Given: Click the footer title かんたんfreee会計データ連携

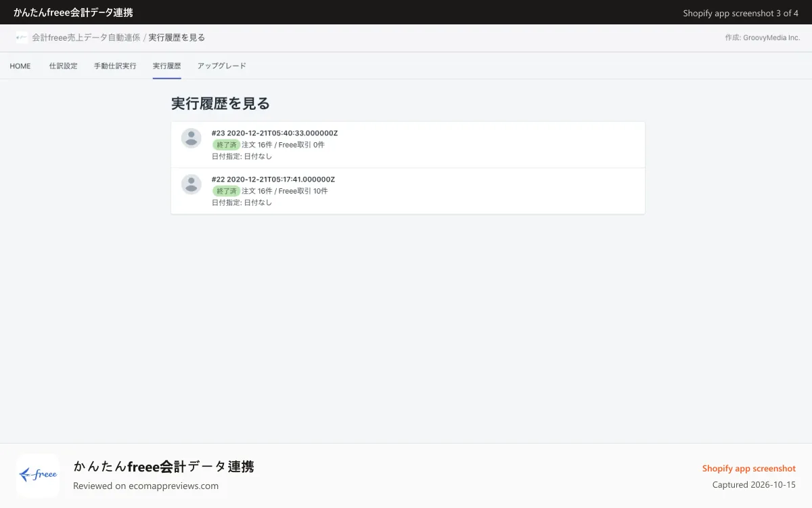Looking at the screenshot, I should click(x=164, y=466).
